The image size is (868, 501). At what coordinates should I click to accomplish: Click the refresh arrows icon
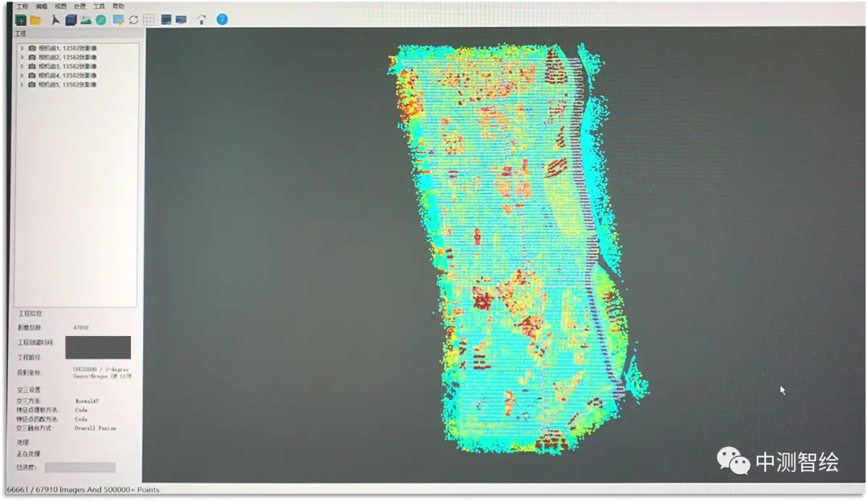click(x=133, y=19)
